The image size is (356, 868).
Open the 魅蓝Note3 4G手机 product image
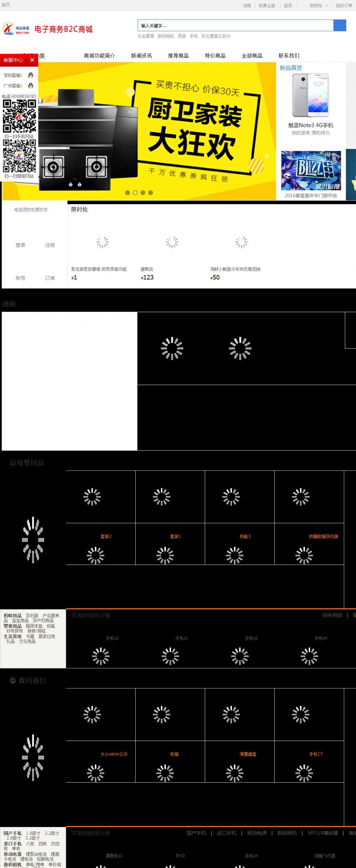click(311, 96)
